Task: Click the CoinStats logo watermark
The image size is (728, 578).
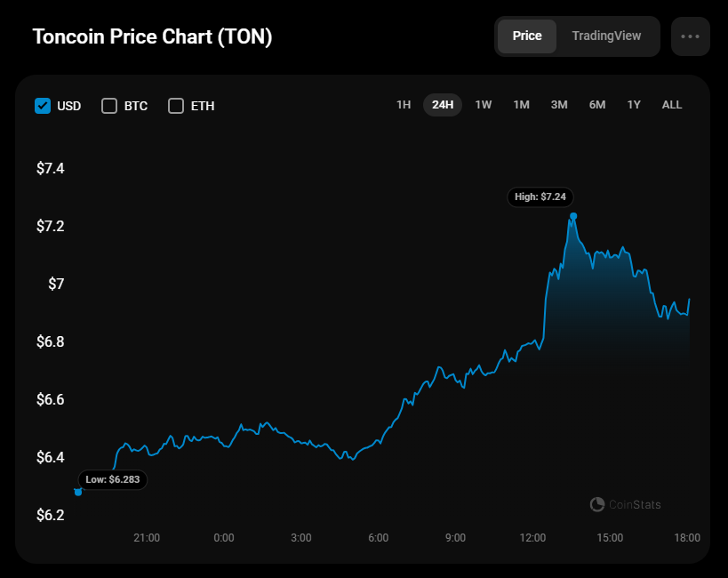Action: coord(626,505)
